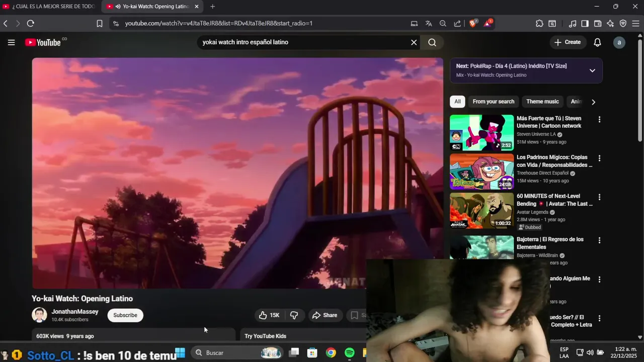Open options for Más Fuerte que Tú video
This screenshot has height=362, width=644.
(599, 120)
